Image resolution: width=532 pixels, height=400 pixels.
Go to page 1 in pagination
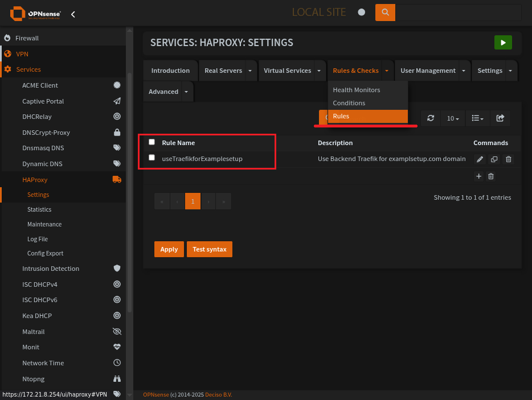tap(193, 201)
